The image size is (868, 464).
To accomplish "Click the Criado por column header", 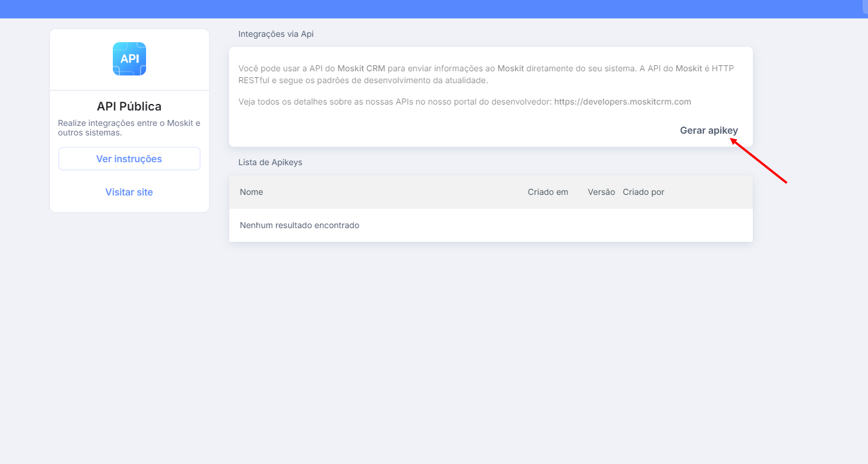I will (643, 192).
